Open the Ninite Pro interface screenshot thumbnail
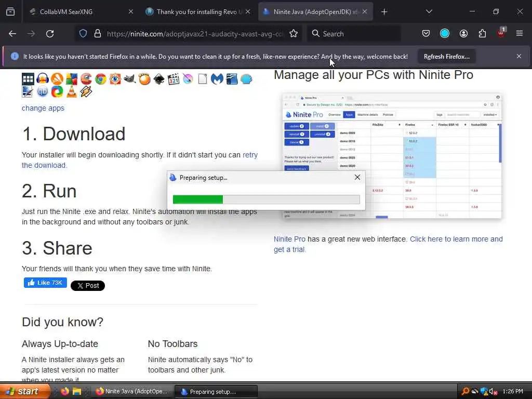The height and width of the screenshot is (399, 532). point(392,156)
